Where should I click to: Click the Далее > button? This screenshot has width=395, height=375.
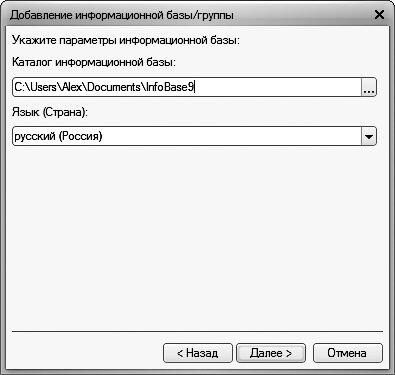271,353
